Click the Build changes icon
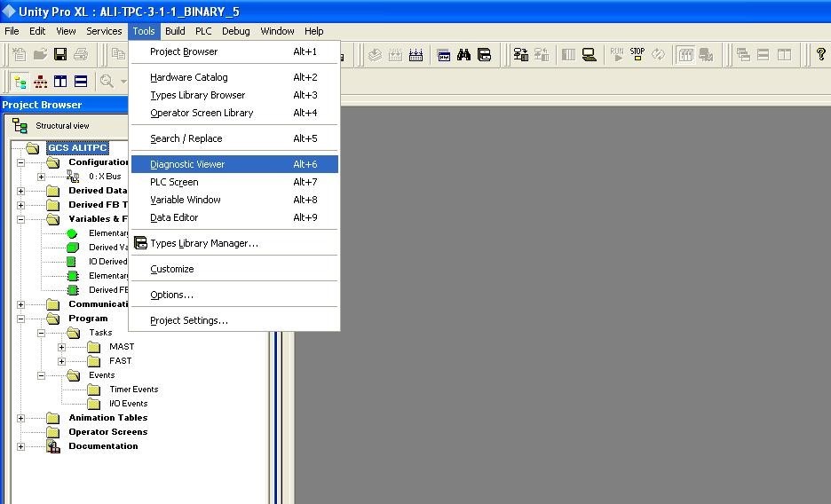This screenshot has width=831, height=504. pyautogui.click(x=395, y=54)
